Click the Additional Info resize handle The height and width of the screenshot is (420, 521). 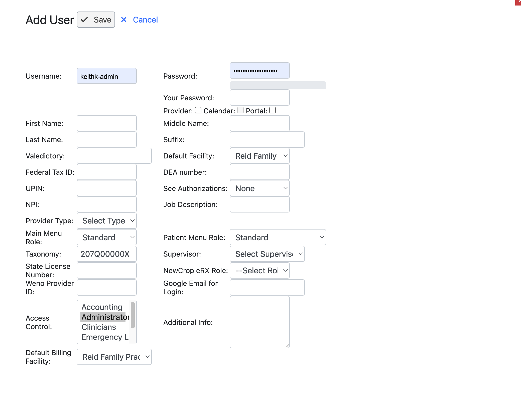point(287,345)
